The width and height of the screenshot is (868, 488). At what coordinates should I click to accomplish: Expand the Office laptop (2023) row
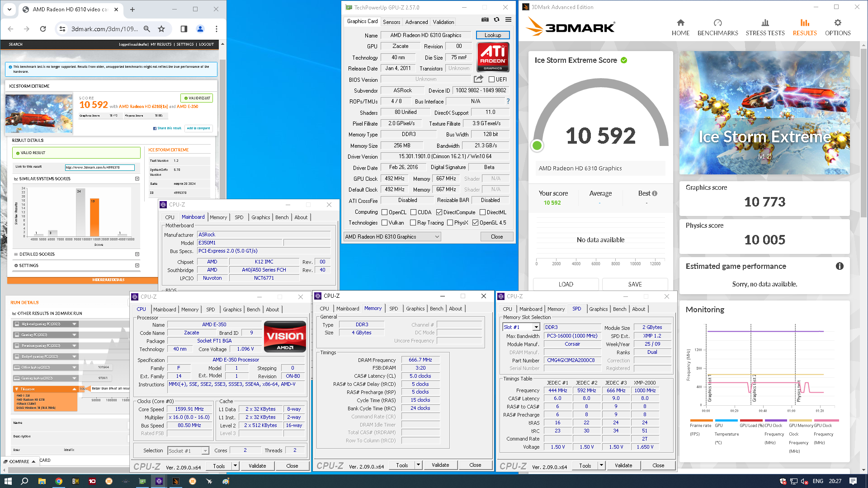pyautogui.click(x=46, y=367)
